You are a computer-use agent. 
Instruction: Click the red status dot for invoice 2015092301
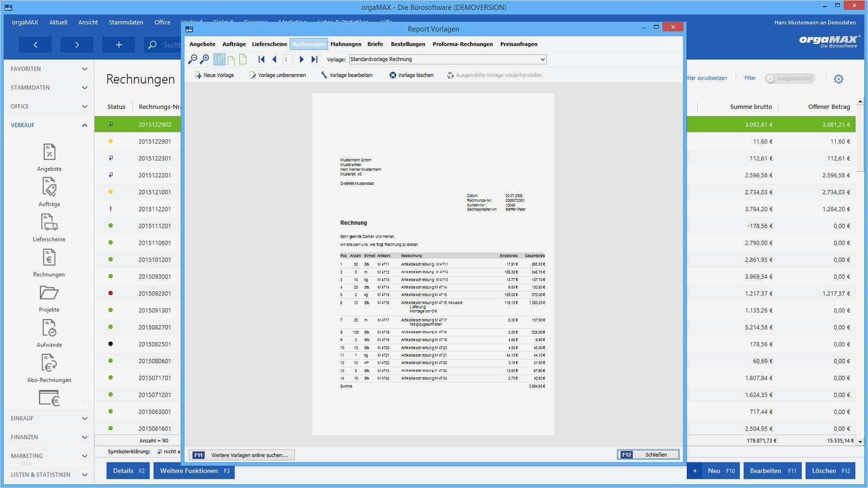click(111, 293)
